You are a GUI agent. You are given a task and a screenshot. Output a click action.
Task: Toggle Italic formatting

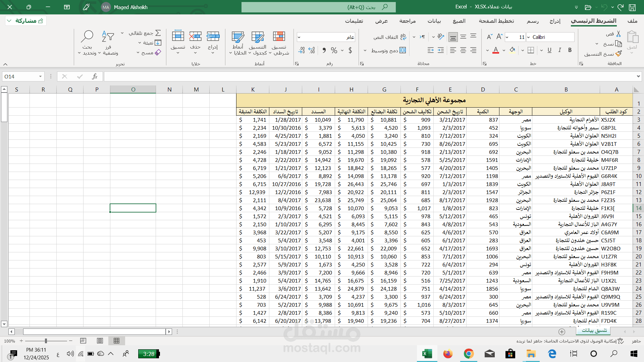click(x=559, y=50)
